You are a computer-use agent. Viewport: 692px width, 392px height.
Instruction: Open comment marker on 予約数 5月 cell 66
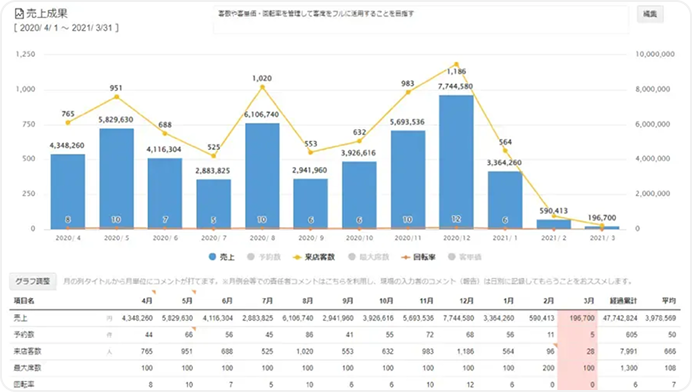[x=194, y=329]
